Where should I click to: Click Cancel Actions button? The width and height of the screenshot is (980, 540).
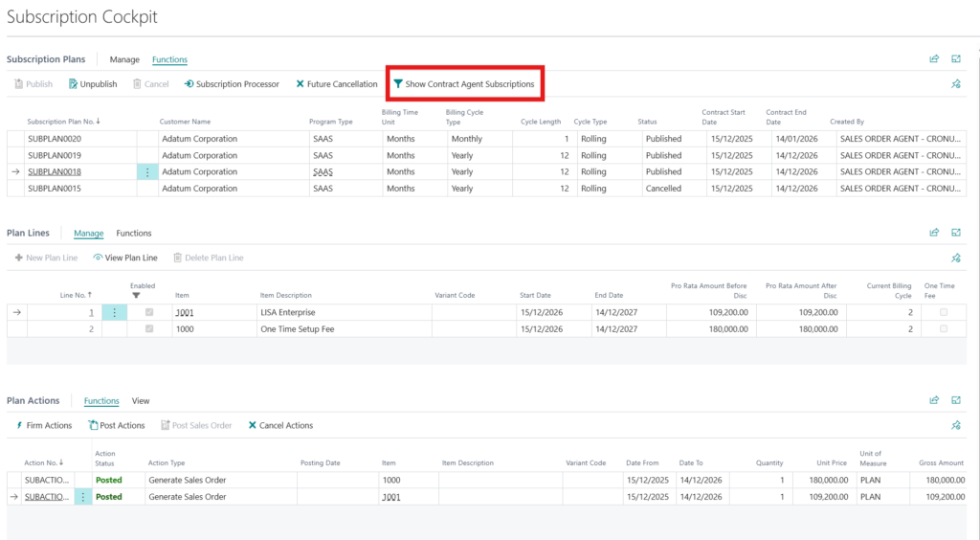280,425
